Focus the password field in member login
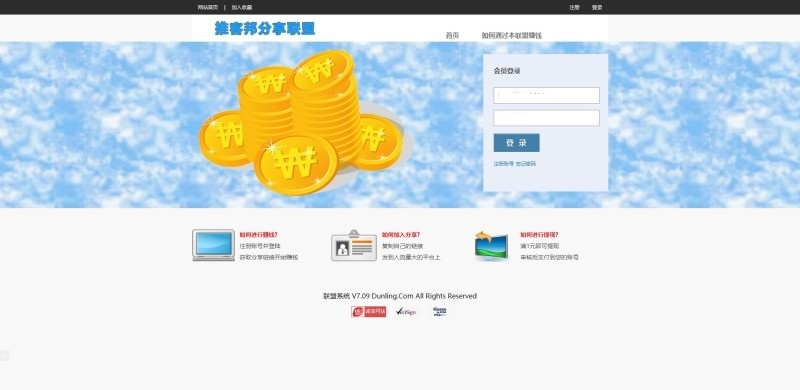Viewport: 800px width, 390px height. tap(546, 118)
